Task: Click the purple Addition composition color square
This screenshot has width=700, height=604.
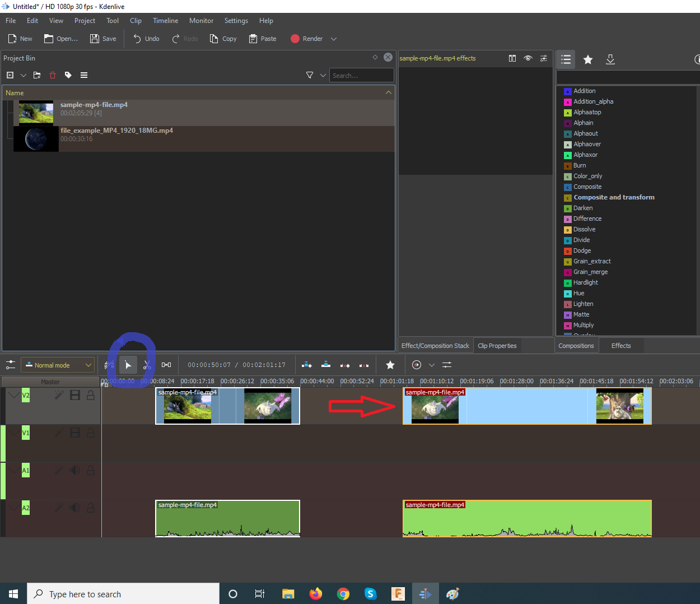Action: click(567, 91)
